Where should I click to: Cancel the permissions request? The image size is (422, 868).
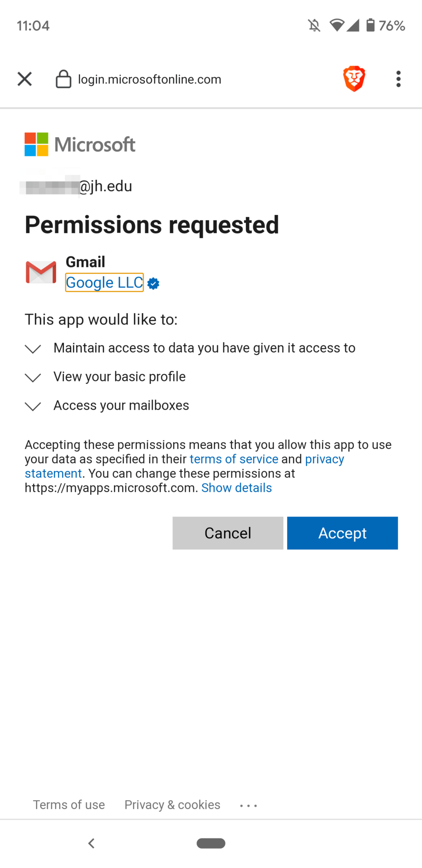click(228, 533)
